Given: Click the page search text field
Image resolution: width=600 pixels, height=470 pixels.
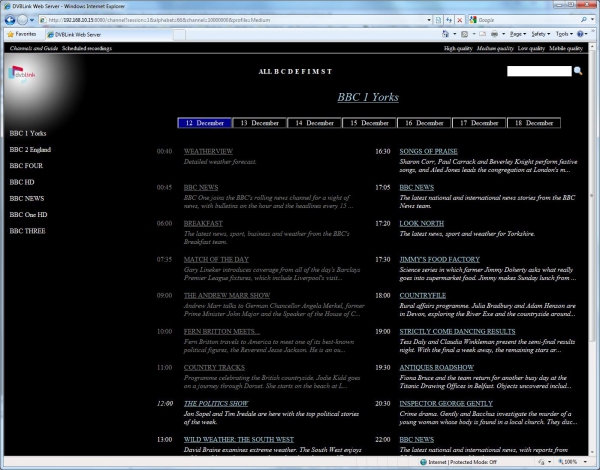Looking at the screenshot, I should [x=539, y=71].
